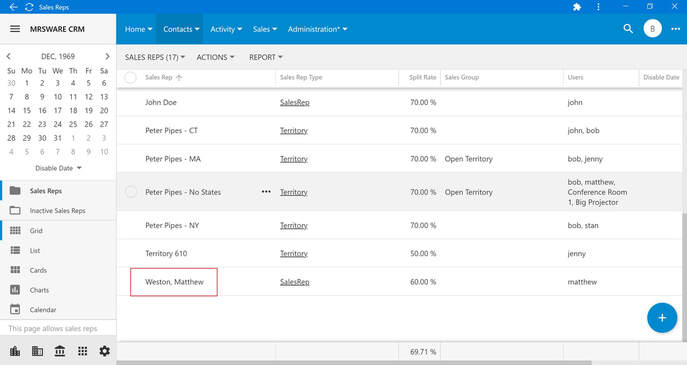Viewport: 687px width, 365px height.
Task: Select the Territory 610 row name
Action: pos(166,254)
